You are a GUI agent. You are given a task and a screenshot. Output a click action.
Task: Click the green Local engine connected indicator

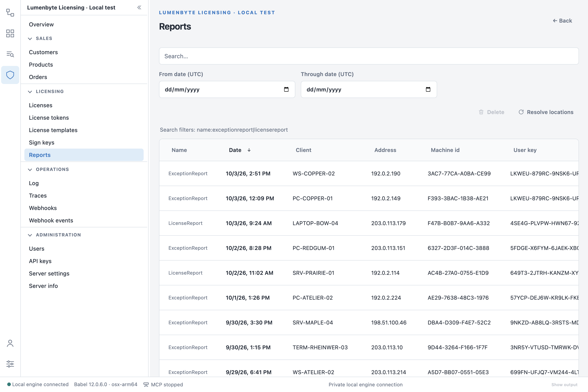(x=9, y=384)
